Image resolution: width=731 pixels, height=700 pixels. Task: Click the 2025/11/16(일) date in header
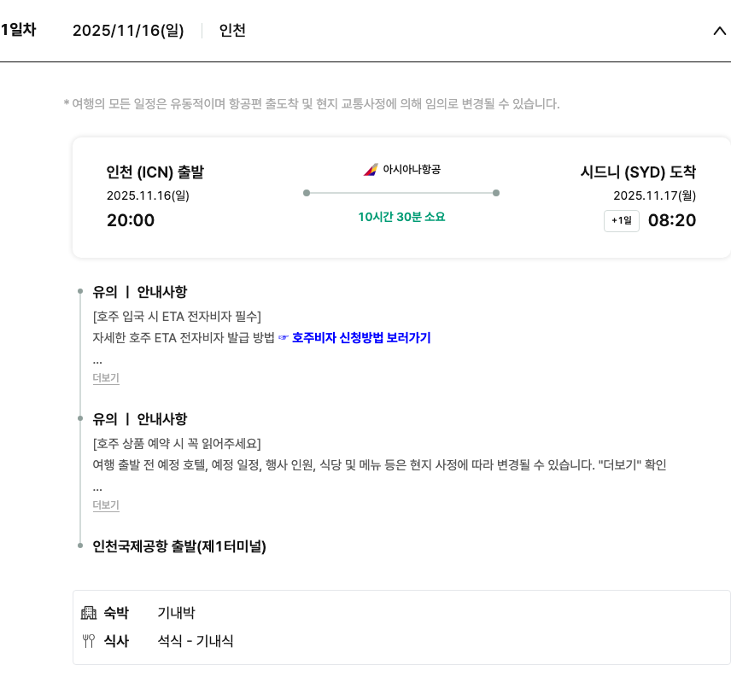128,31
